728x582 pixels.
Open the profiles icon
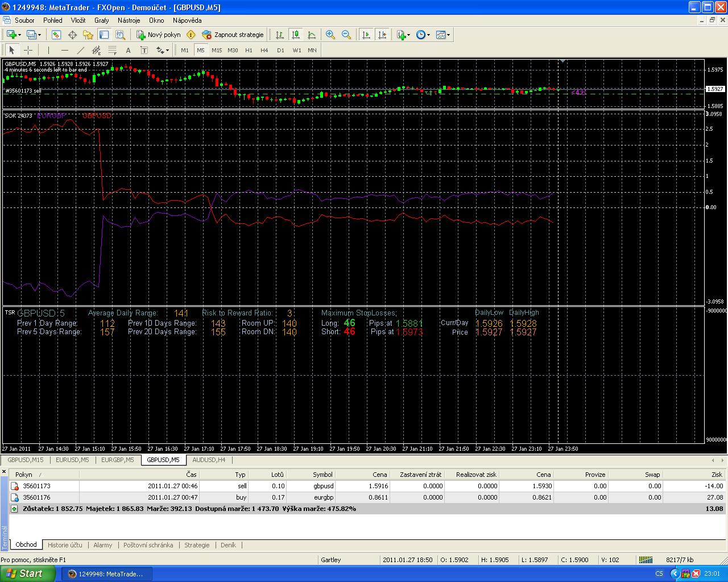coord(31,35)
